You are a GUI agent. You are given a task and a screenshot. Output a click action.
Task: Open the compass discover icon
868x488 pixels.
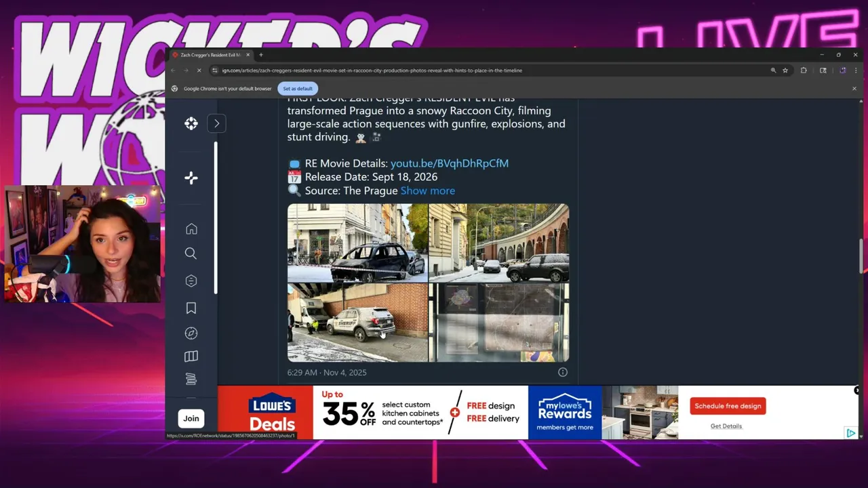pyautogui.click(x=191, y=333)
